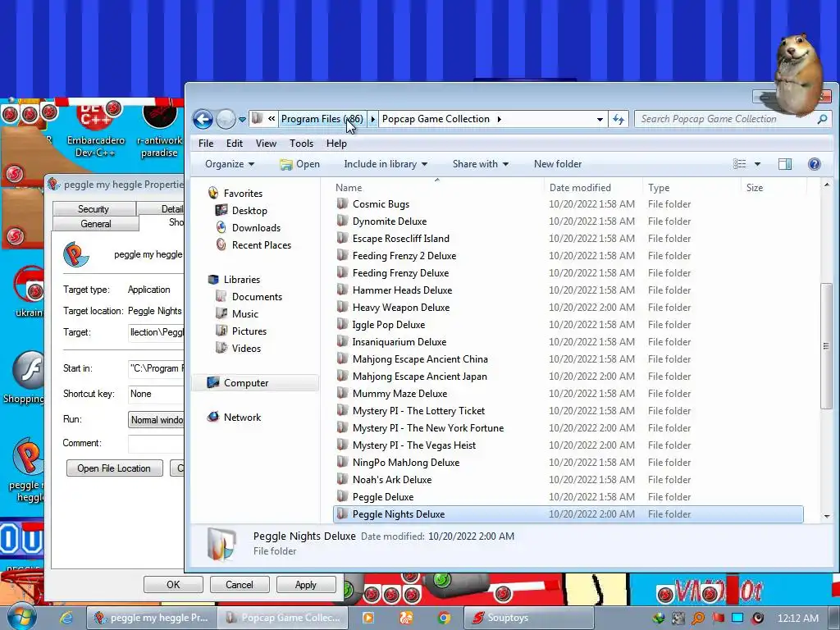The height and width of the screenshot is (630, 840).
Task: Focus the Search Popcap Game Collection field
Action: [727, 119]
